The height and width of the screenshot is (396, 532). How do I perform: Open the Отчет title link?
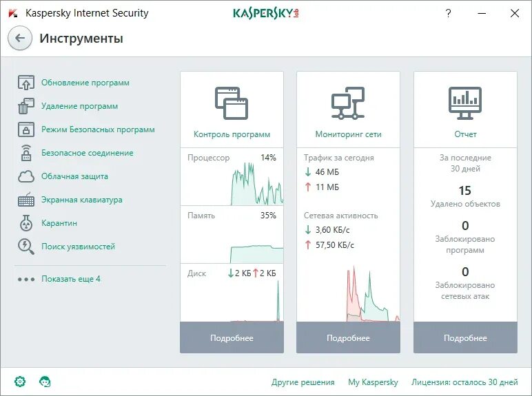pyautogui.click(x=465, y=134)
